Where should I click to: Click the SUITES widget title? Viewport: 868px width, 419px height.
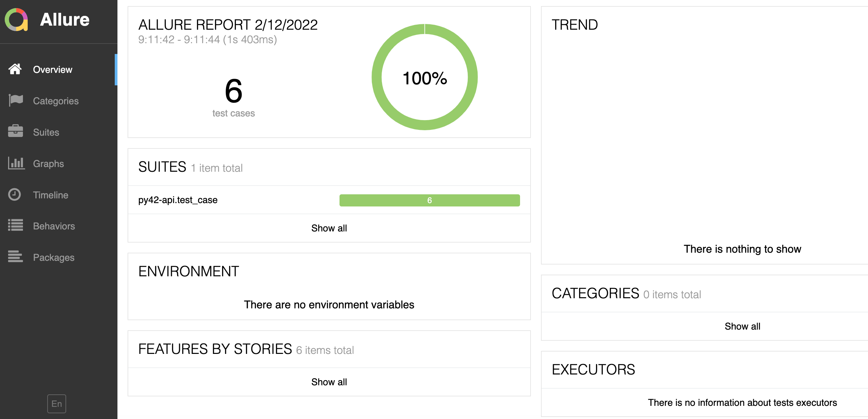[162, 167]
